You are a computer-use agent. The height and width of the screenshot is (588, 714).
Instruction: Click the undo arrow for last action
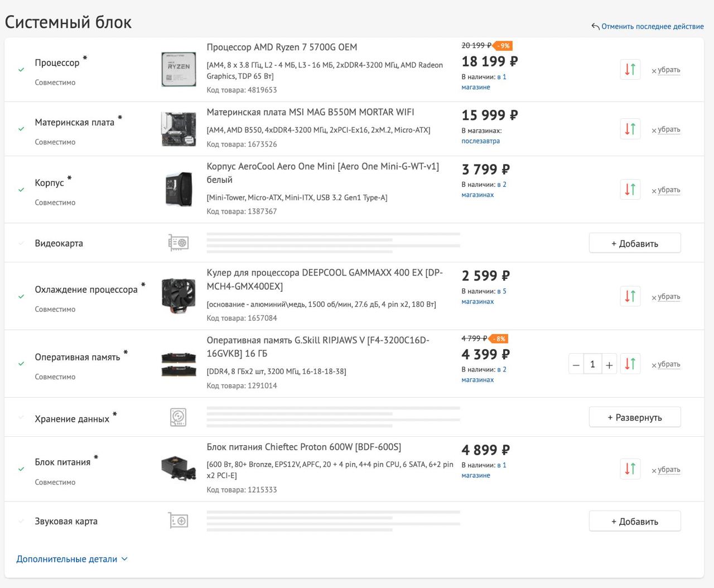click(x=595, y=26)
